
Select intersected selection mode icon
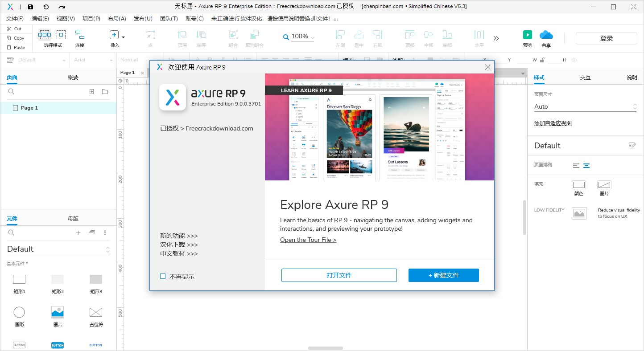[44, 35]
